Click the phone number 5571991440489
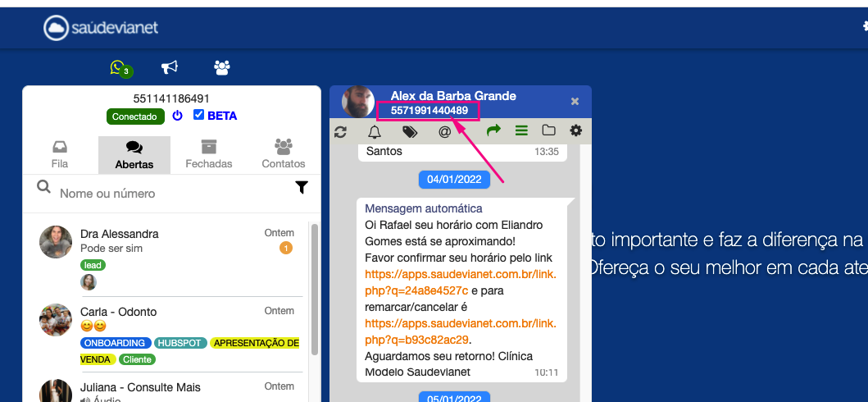Screen dimensions: 868x402 tap(429, 111)
